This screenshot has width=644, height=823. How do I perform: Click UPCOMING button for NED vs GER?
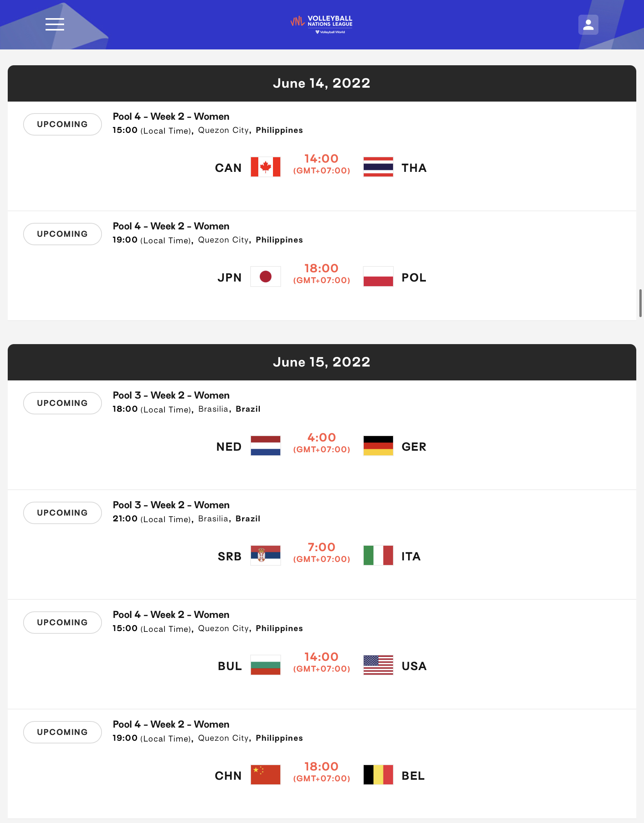coord(63,403)
